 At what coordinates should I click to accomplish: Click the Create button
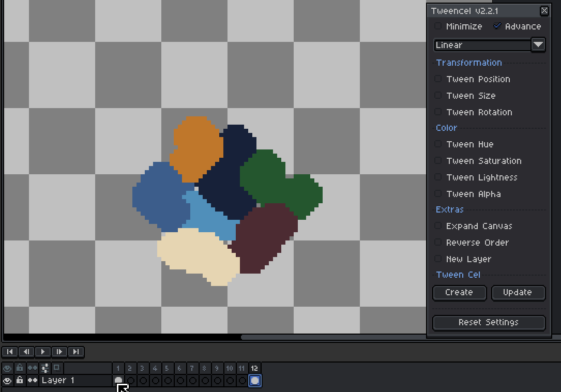[459, 293]
